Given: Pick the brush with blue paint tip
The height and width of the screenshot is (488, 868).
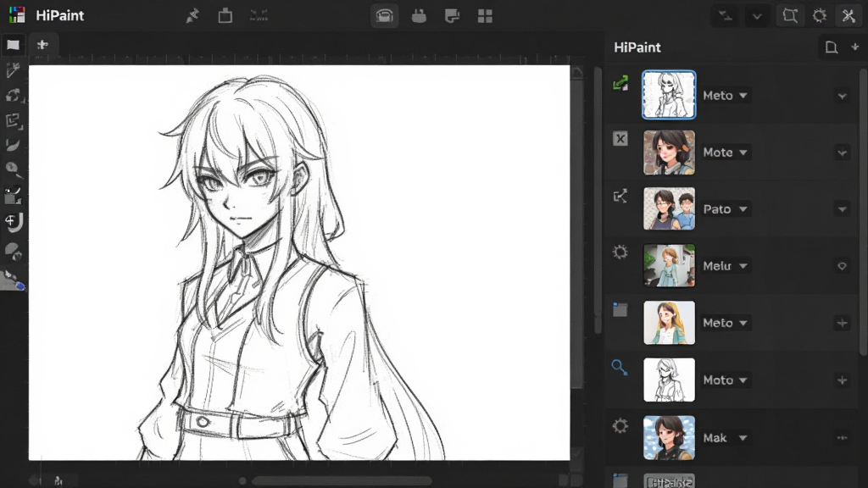Looking at the screenshot, I should pyautogui.click(x=14, y=280).
